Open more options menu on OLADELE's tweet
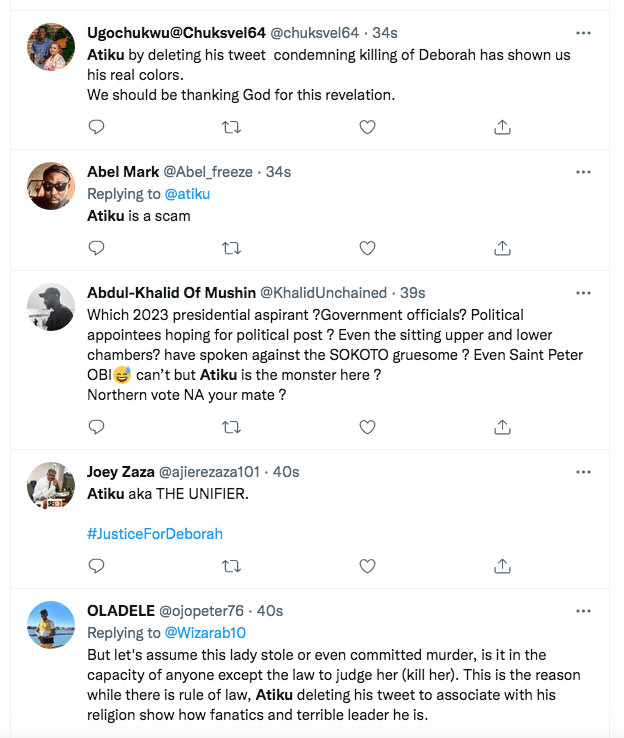 (x=583, y=610)
